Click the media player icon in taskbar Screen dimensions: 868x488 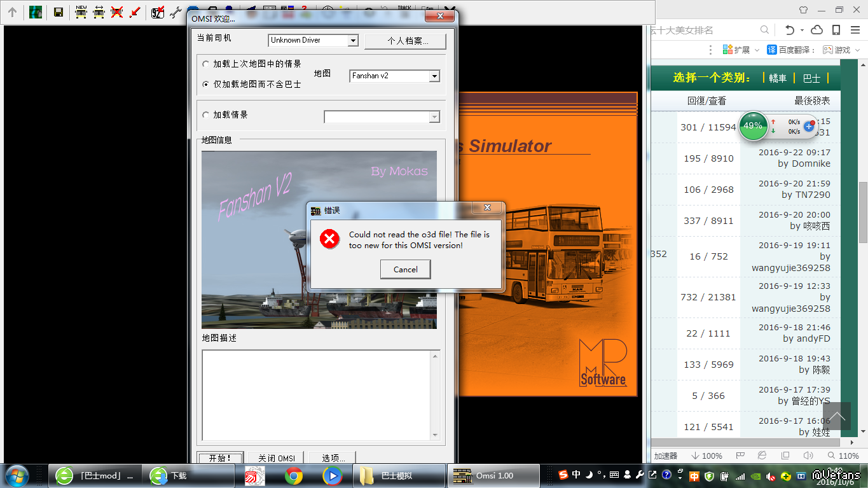point(332,476)
